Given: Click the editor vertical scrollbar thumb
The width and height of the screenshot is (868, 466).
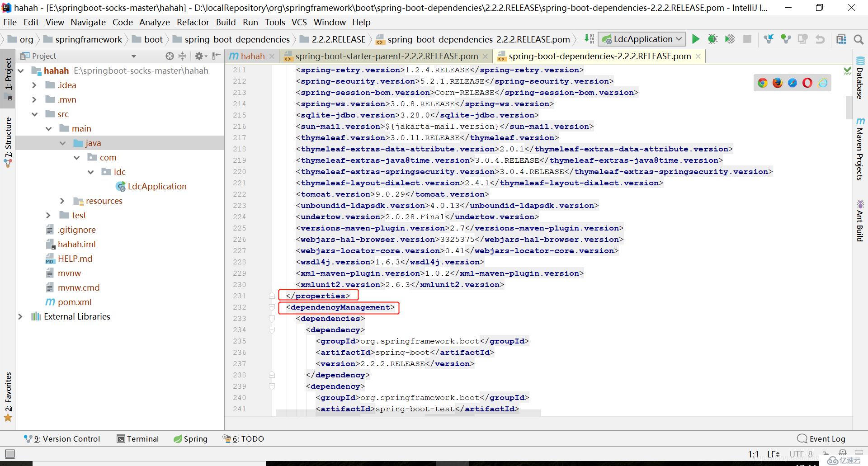Looking at the screenshot, I should pos(849,108).
